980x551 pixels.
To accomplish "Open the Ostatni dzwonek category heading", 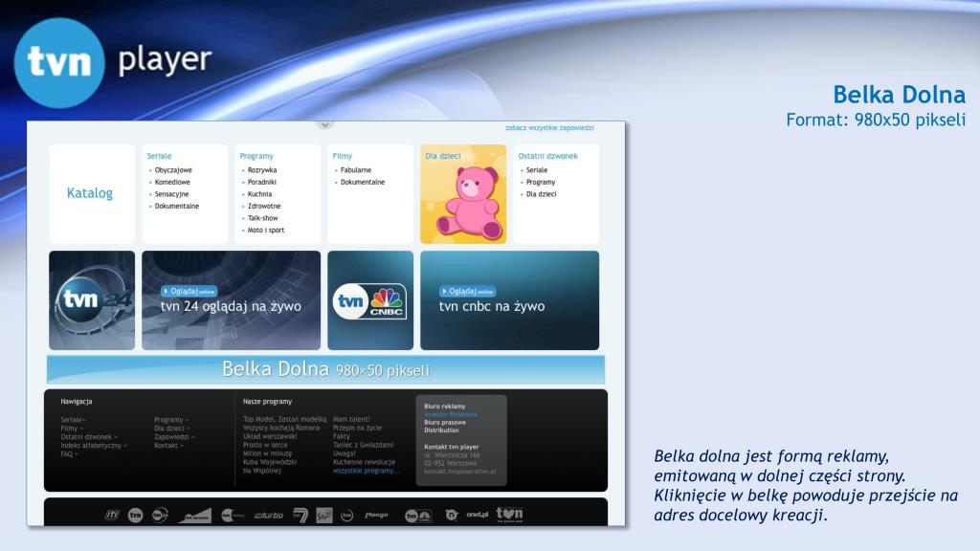I will [547, 156].
